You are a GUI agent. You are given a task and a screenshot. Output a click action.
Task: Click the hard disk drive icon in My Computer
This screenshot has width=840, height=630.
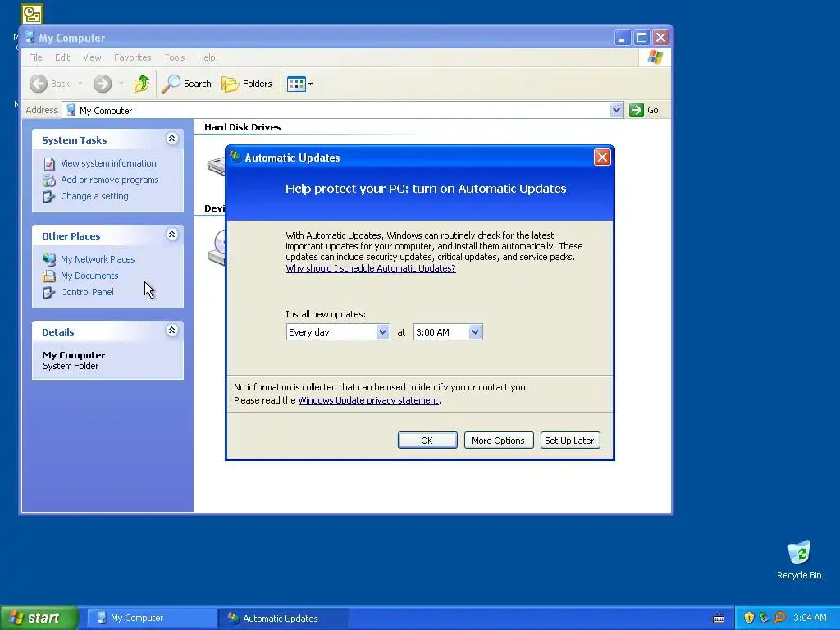pos(216,165)
